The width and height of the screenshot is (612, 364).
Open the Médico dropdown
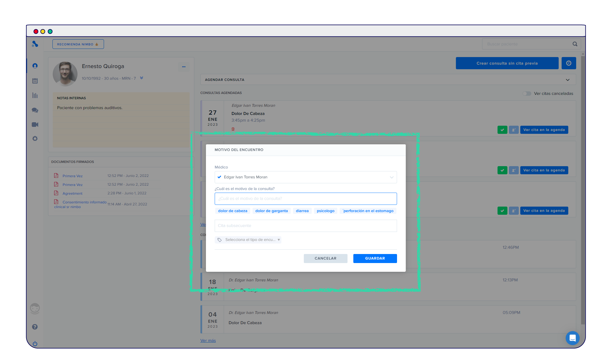point(306,177)
